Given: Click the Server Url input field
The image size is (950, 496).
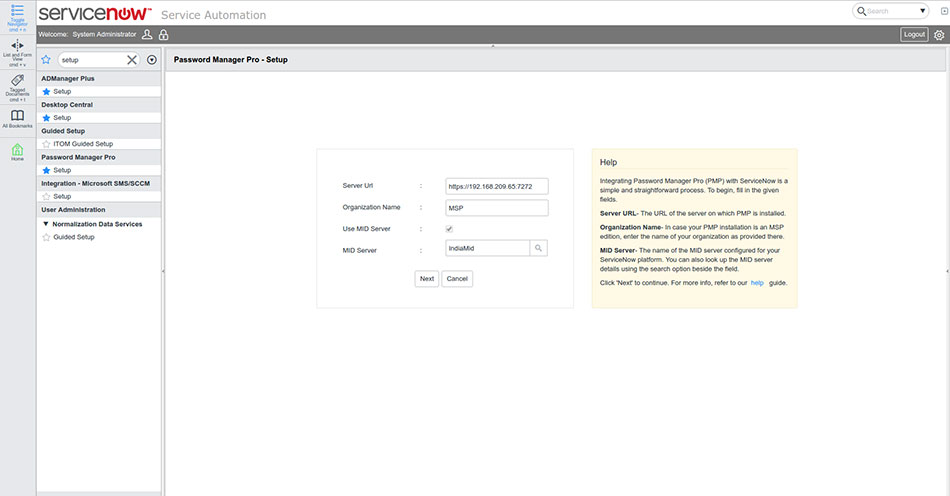Looking at the screenshot, I should tap(497, 187).
